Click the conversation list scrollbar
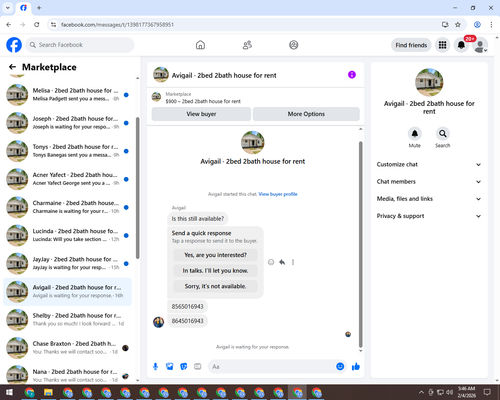The width and height of the screenshot is (500, 400). [137, 188]
